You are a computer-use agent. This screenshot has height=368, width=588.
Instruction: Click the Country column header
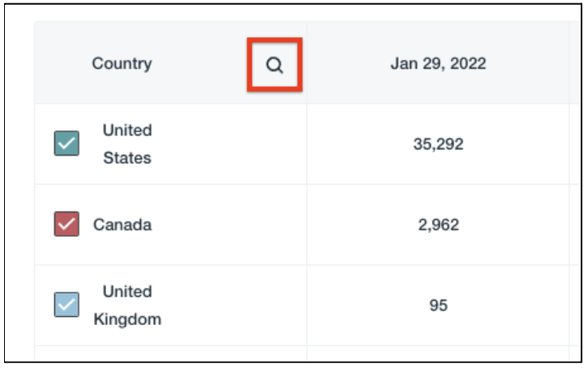[x=121, y=63]
